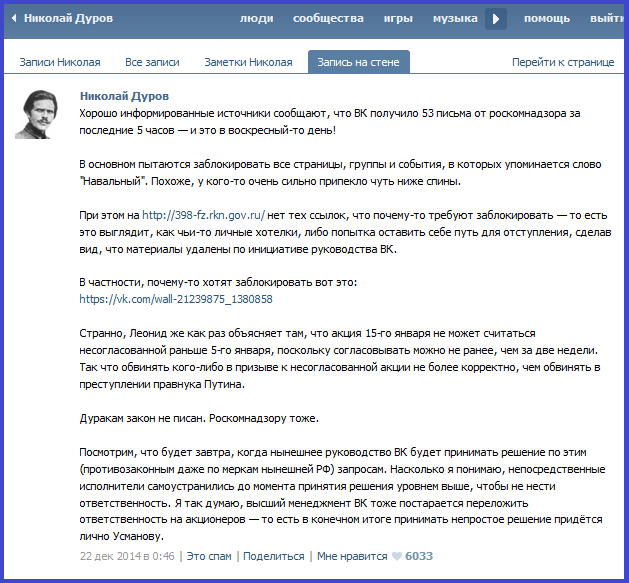
Task: Click the music play button in header
Action: click(496, 19)
